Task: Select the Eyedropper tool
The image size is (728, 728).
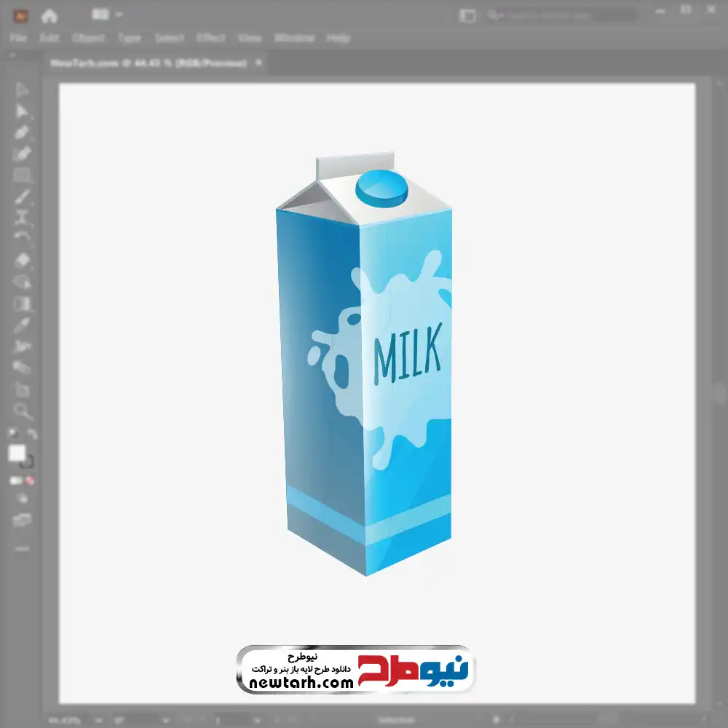Action: [x=22, y=325]
